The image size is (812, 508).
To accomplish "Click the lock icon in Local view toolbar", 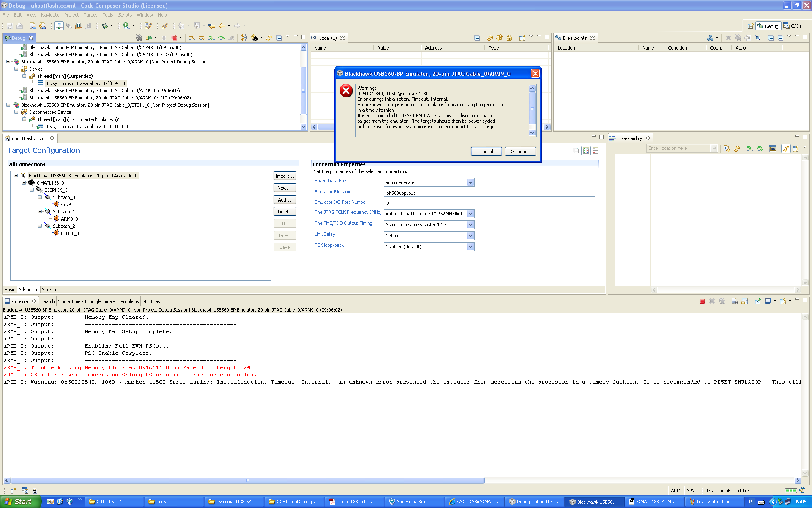I will click(509, 38).
